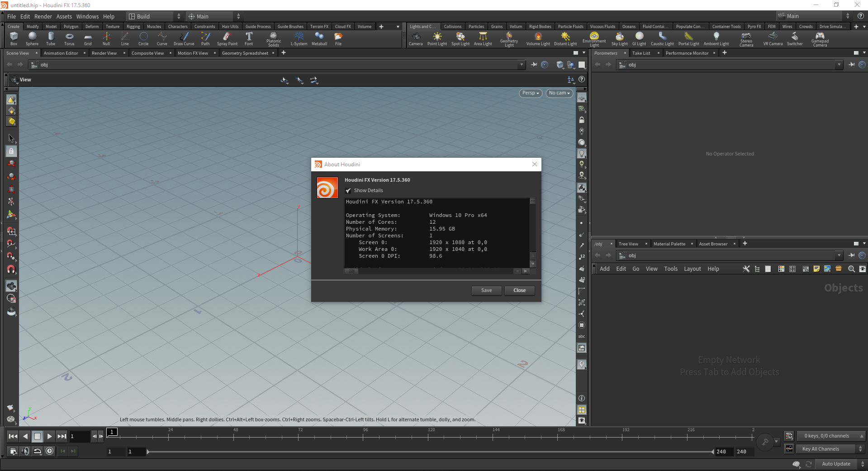Toggle audio playback button on timeline
The height and width of the screenshot is (471, 868).
(25, 451)
